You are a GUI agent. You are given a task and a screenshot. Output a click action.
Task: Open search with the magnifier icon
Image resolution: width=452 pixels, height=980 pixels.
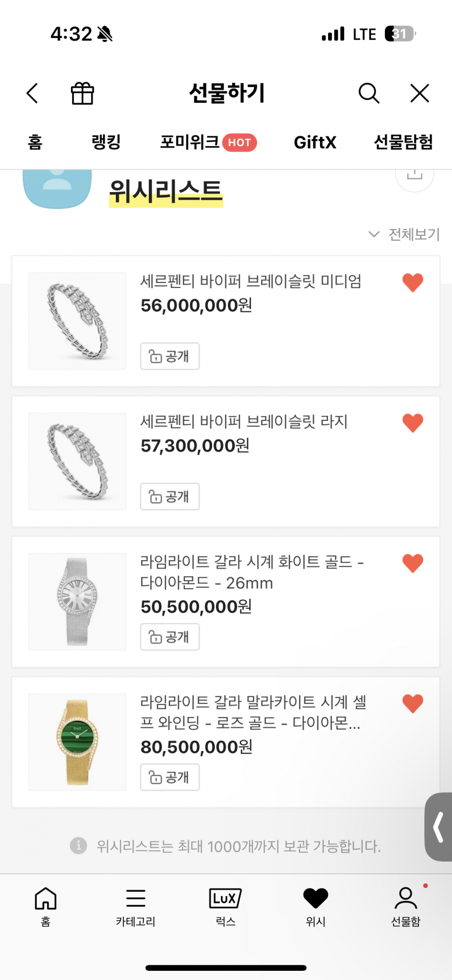click(369, 93)
